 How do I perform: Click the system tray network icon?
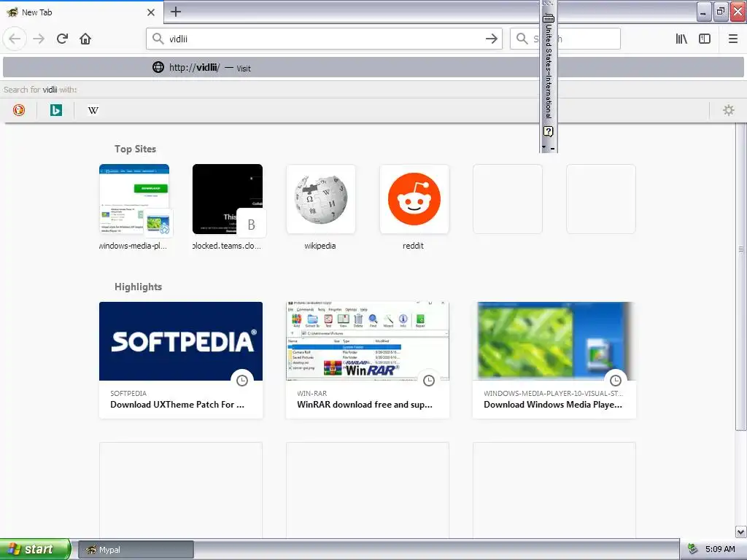[693, 549]
